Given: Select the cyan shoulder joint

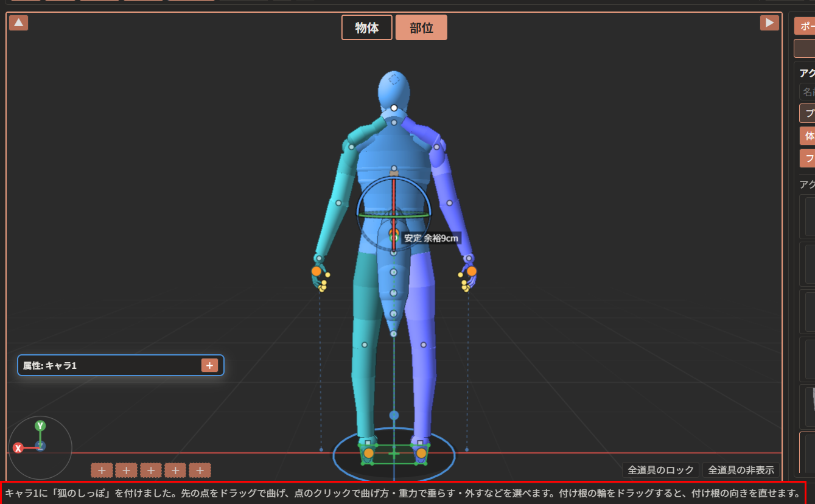Looking at the screenshot, I should (x=351, y=146).
